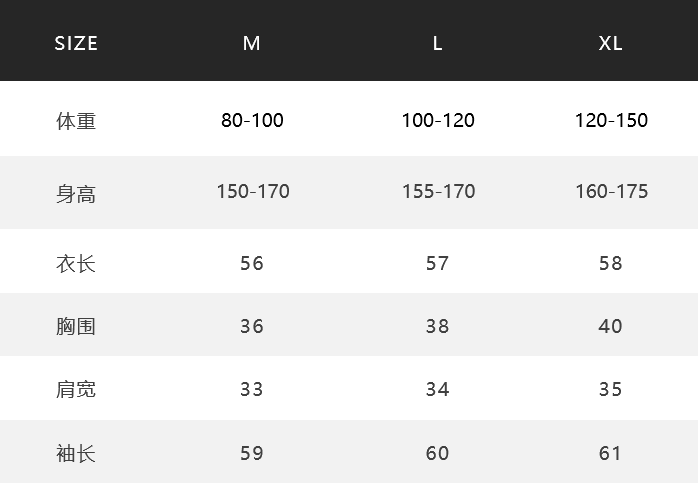This screenshot has height=483, width=698.
Task: Click the 肩宽 row label
Action: click(x=76, y=390)
